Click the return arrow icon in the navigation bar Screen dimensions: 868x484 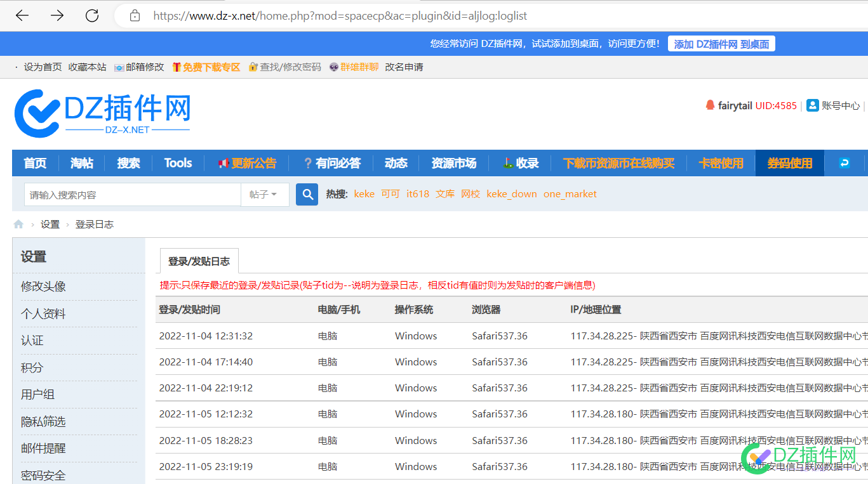pyautogui.click(x=845, y=163)
